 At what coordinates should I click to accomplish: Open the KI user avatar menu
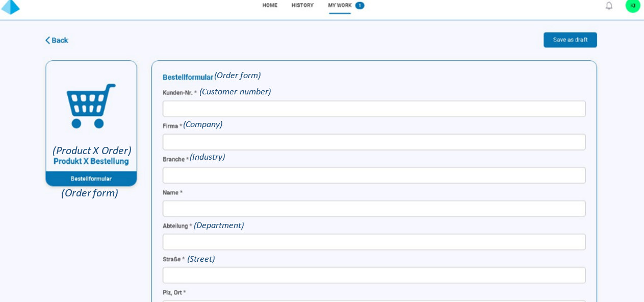[x=632, y=6]
